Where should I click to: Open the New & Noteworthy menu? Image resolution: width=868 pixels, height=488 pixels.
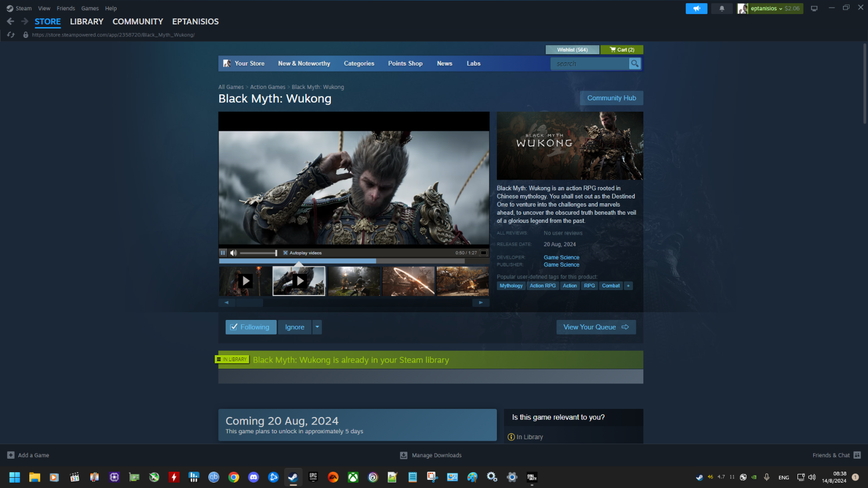click(304, 63)
